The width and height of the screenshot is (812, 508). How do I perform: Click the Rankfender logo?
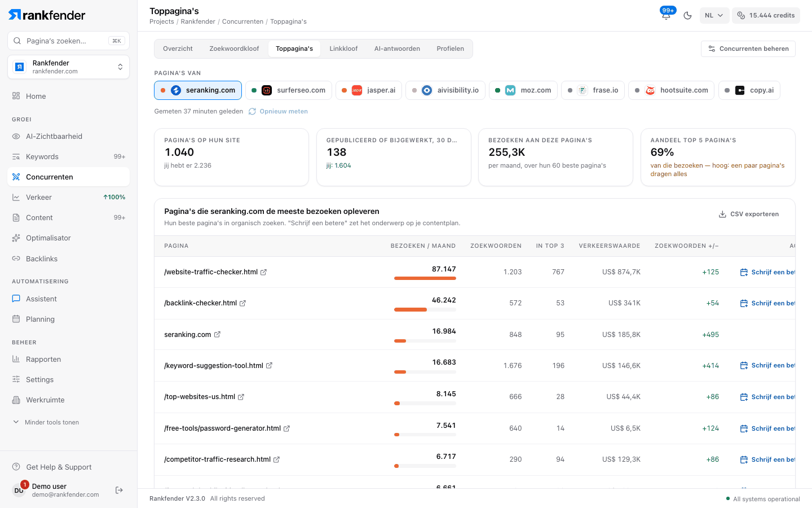click(47, 15)
